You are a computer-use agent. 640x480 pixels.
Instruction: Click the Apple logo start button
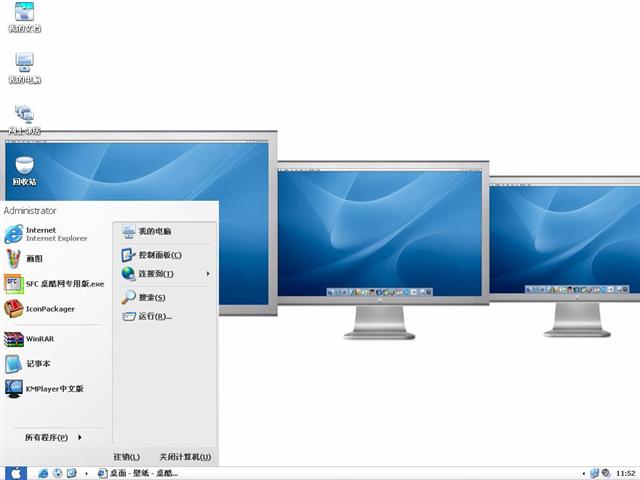click(16, 473)
